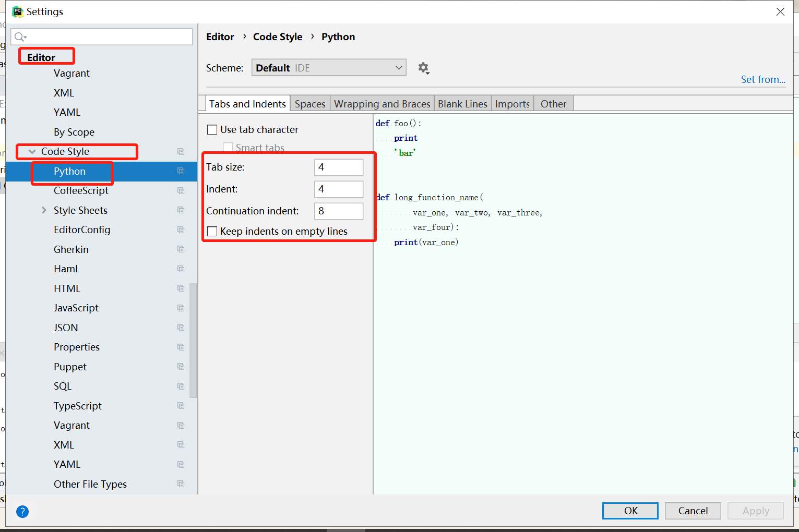Select HTML under Code Style
This screenshot has height=532, width=799.
tap(67, 288)
